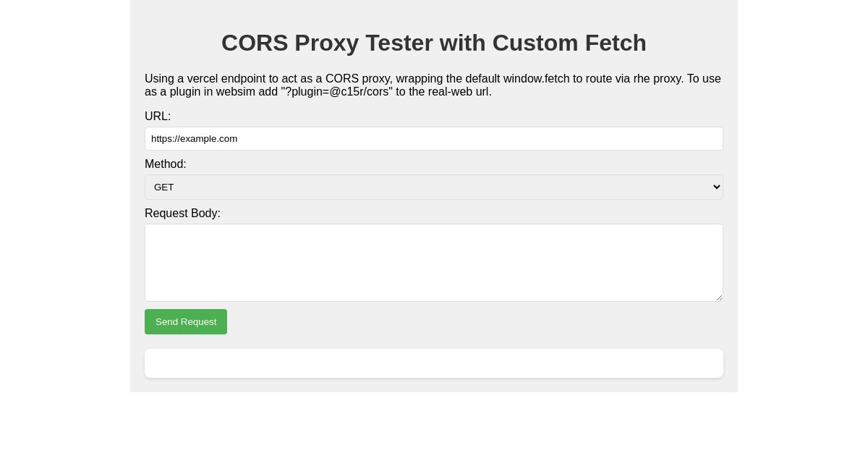Click inside the Request Body textarea
The width and height of the screenshot is (868, 456).
point(434,263)
